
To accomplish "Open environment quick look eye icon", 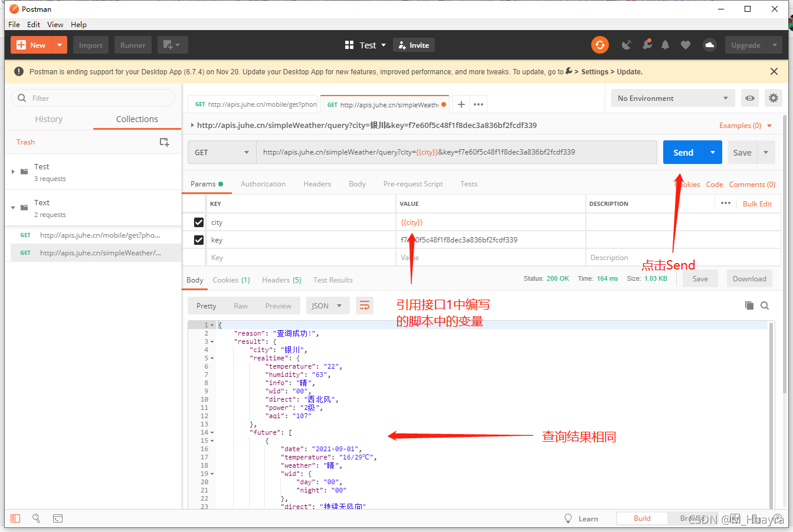I will pyautogui.click(x=750, y=98).
